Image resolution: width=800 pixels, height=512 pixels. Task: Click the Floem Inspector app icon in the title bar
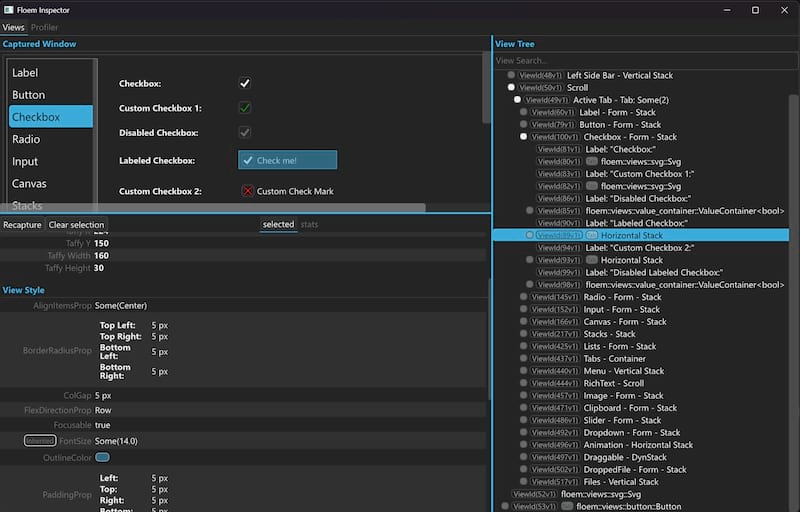tap(8, 9)
